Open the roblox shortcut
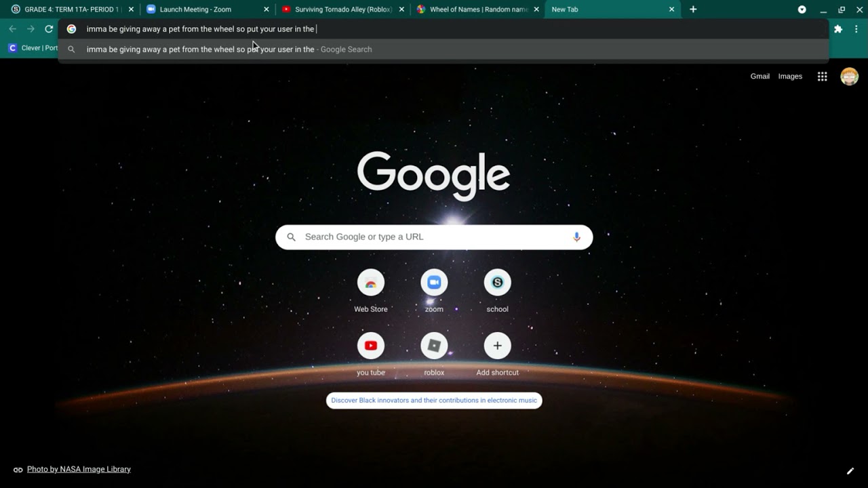Viewport: 868px width, 488px height. pyautogui.click(x=434, y=354)
